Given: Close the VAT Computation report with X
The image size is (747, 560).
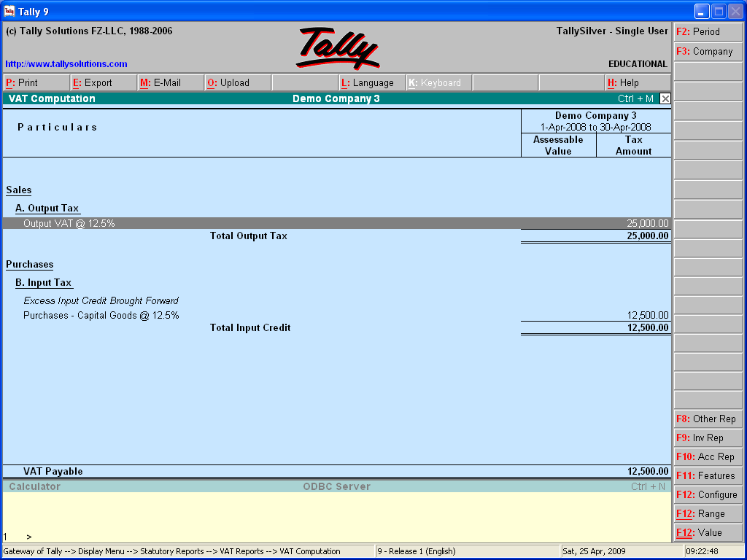Looking at the screenshot, I should pos(665,98).
